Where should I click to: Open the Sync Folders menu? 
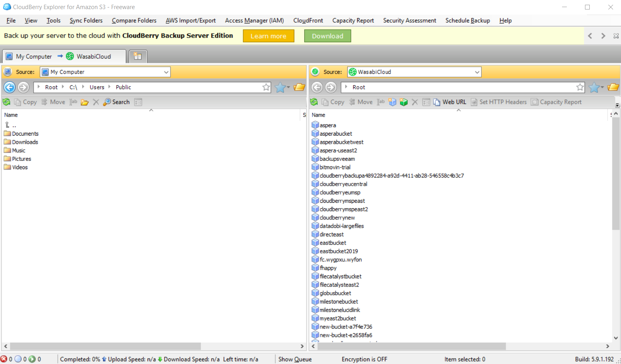pos(86,21)
